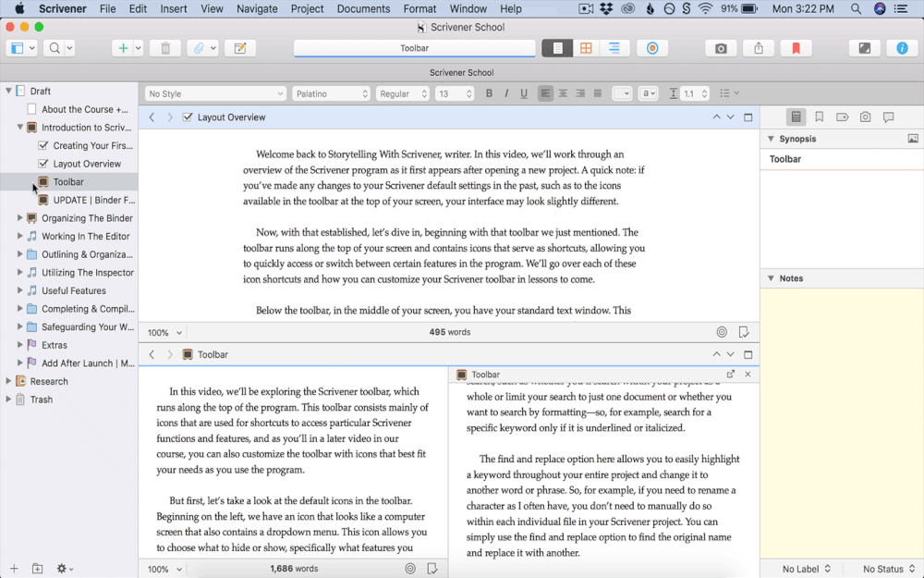The image size is (924, 578).
Task: Expand the Organizing The Binder folder
Action: point(19,218)
